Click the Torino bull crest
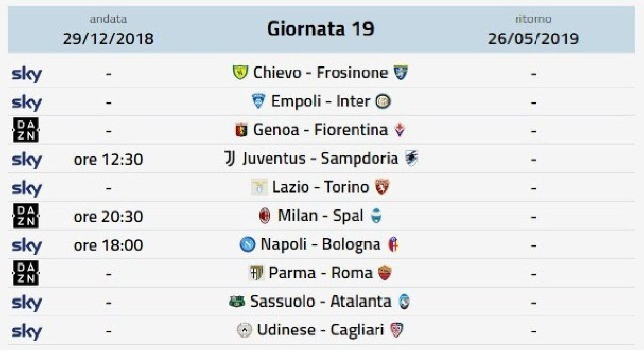Screen dimensions: 644x350 coord(382,187)
